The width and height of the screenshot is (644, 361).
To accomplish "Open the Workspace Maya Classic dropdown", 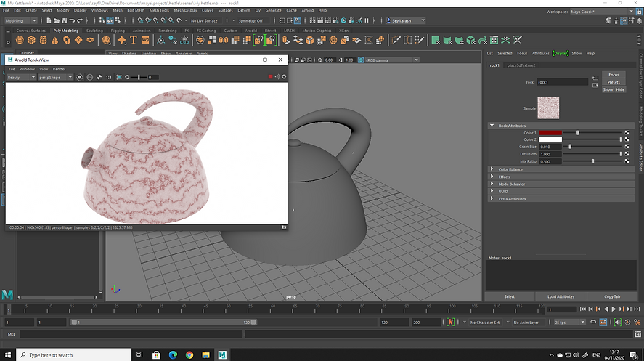I will tap(602, 12).
